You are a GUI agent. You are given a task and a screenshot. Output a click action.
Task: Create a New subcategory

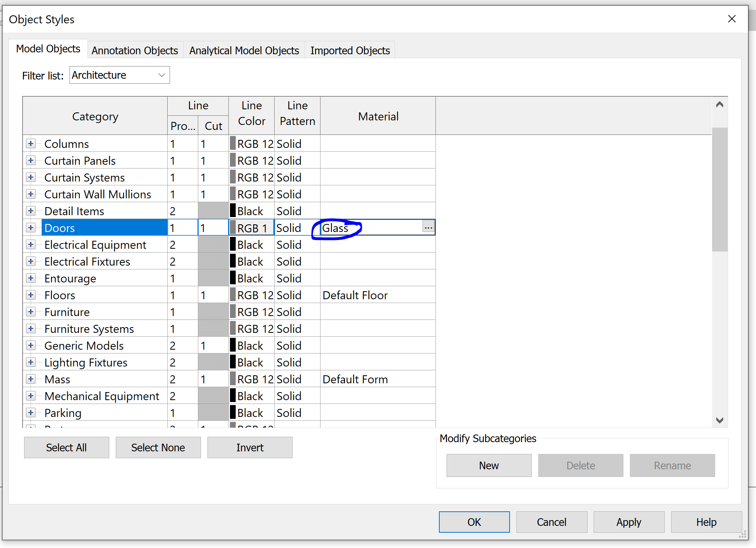coord(489,465)
